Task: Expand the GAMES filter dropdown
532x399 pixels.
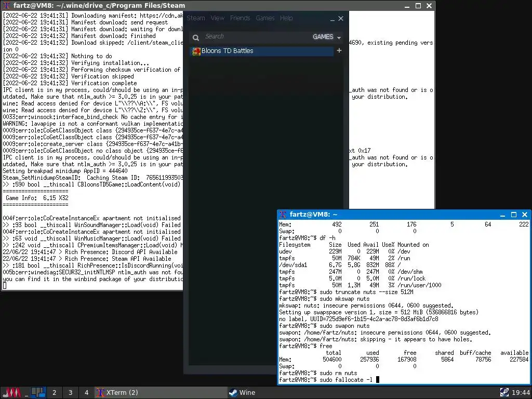Action: tap(326, 37)
